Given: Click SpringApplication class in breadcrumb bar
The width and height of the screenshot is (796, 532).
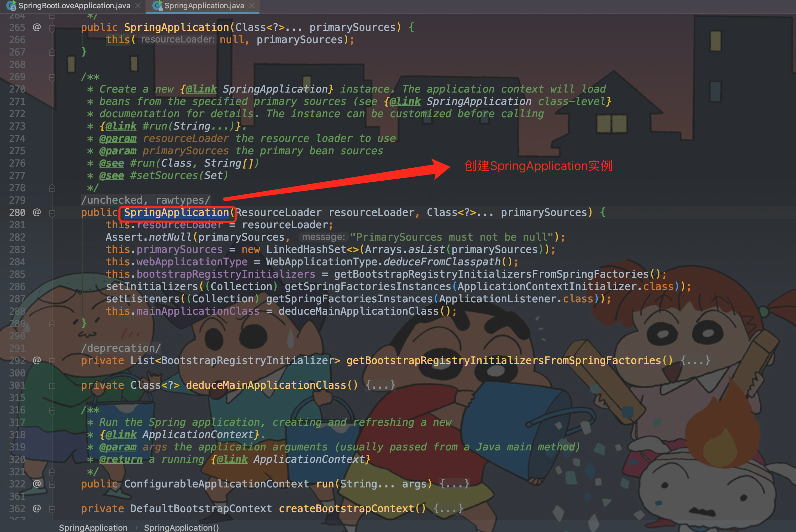Looking at the screenshot, I should 93,528.
